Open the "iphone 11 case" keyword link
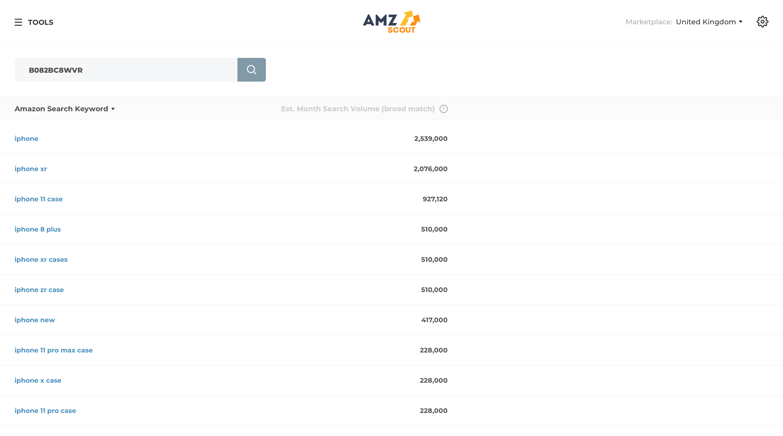Image resolution: width=783 pixels, height=436 pixels. click(38, 199)
